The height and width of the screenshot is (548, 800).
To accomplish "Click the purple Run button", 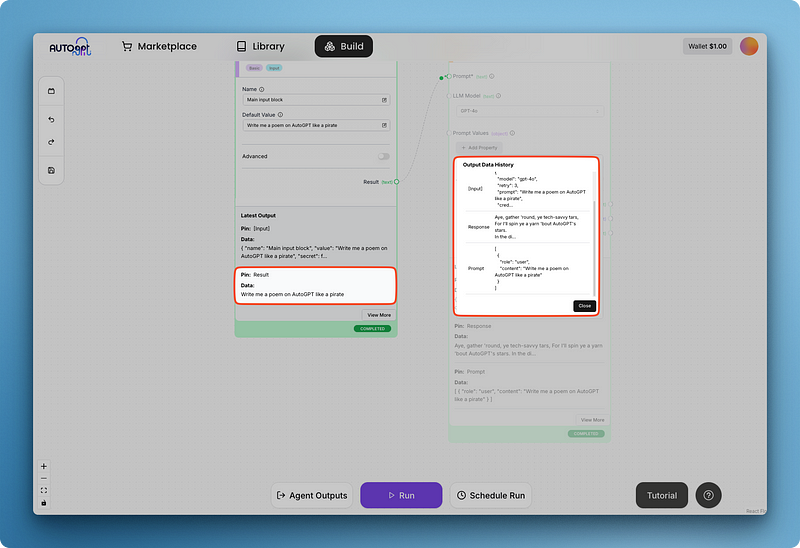I will (x=401, y=495).
